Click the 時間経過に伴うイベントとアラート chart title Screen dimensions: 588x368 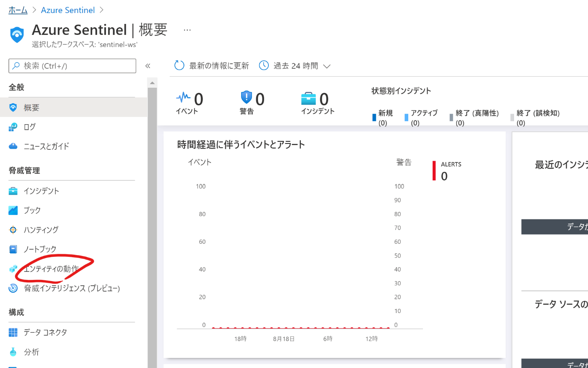241,145
